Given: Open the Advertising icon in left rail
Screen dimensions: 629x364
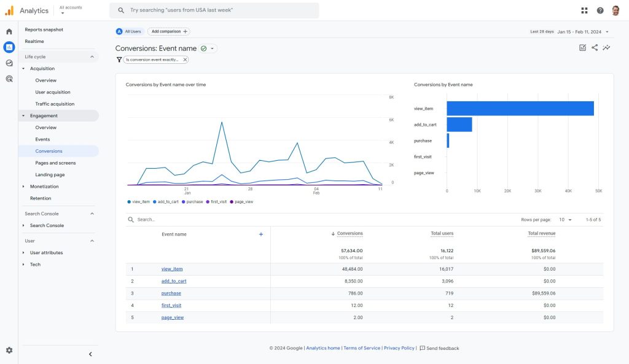Looking at the screenshot, I should tap(9, 79).
